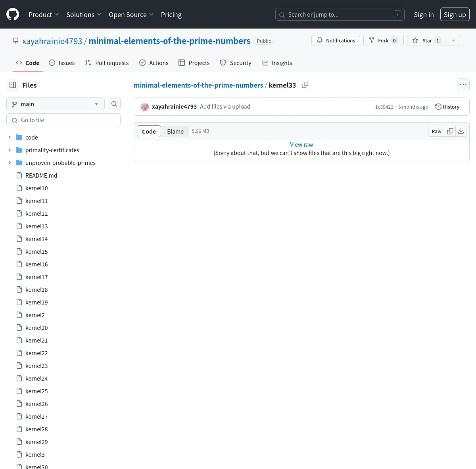Viewport: 476px width, 469px height.
Task: Open file kernel12 in tree
Action: 36,213
